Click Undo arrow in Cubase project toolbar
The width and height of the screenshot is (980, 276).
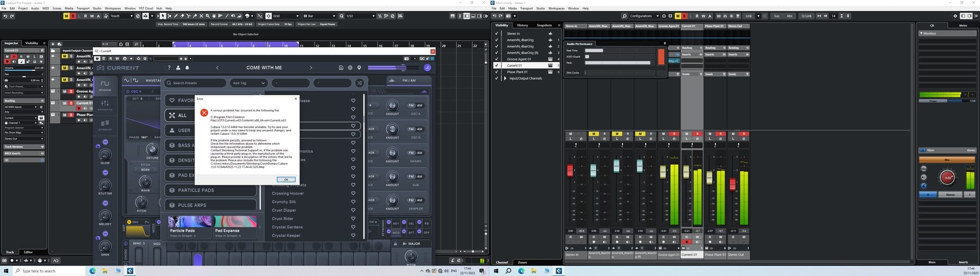point(5,16)
